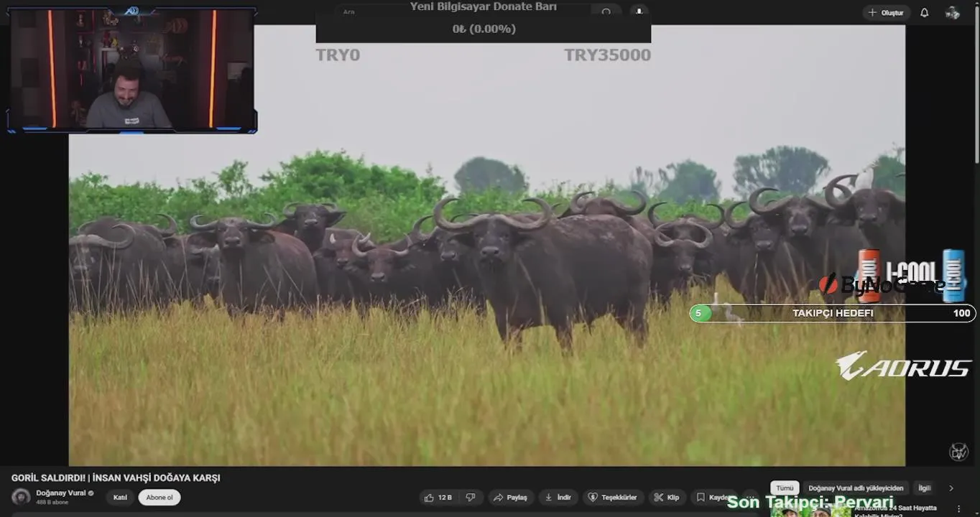The width and height of the screenshot is (980, 517).
Task: Click the channel watermark on the video
Action: [958, 452]
